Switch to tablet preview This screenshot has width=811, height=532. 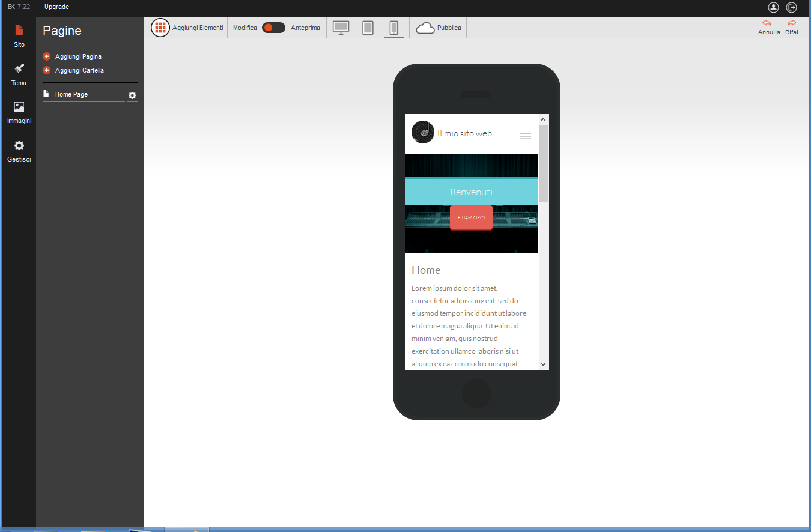(368, 28)
